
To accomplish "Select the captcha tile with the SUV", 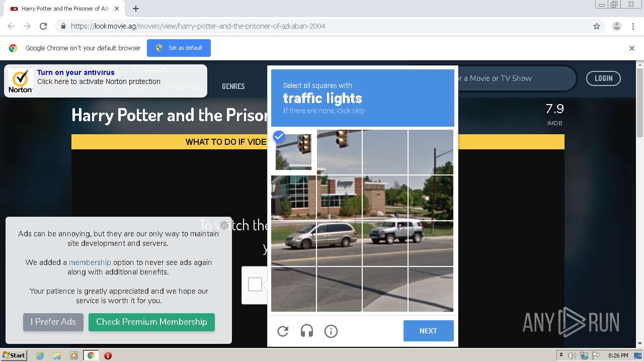I will pos(385,243).
